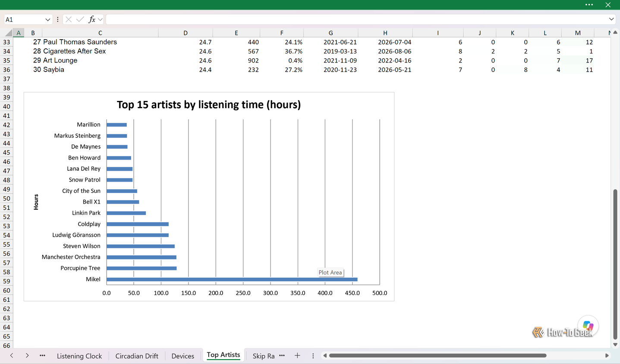Viewport: 620px width, 364px height.
Task: Select column G header
Action: [x=330, y=33]
